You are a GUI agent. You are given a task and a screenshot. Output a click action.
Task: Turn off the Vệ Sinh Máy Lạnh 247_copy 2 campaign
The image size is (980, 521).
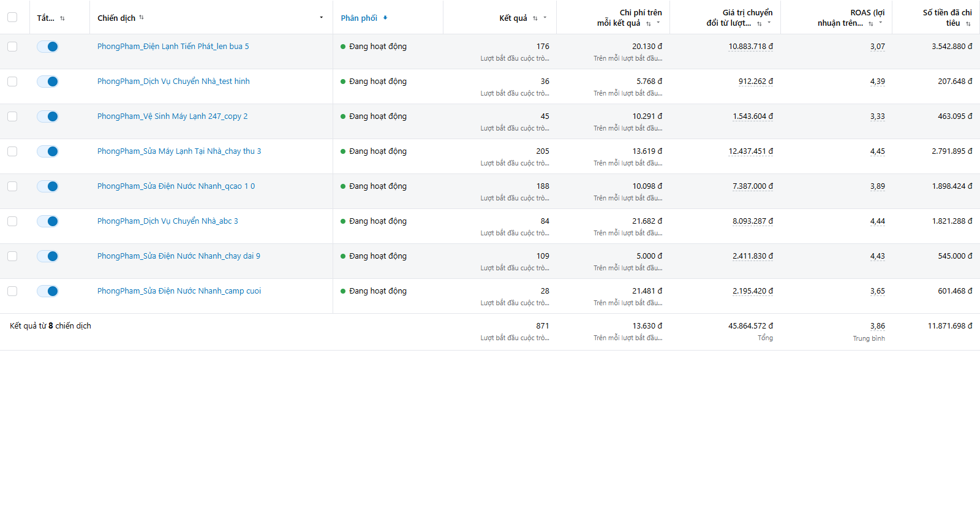click(47, 116)
